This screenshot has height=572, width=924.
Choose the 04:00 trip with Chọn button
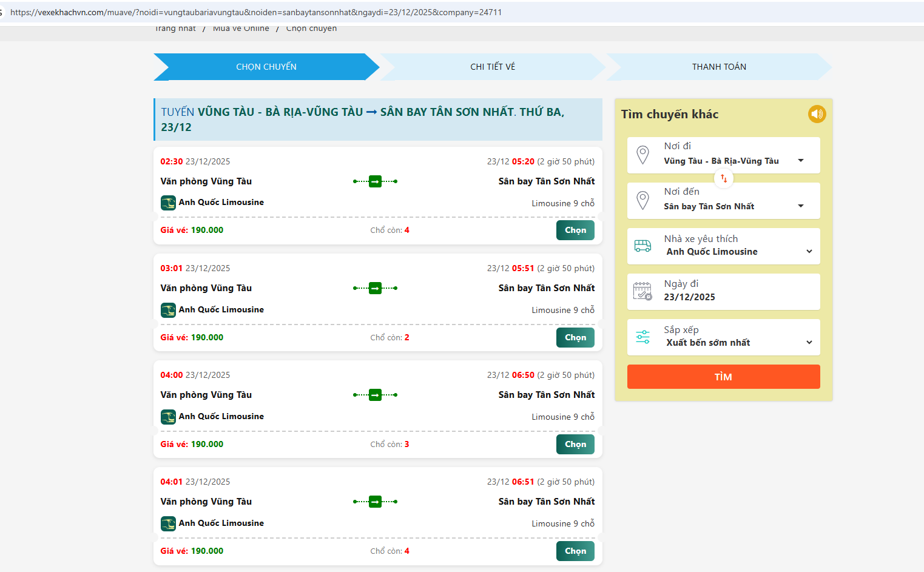coord(575,445)
